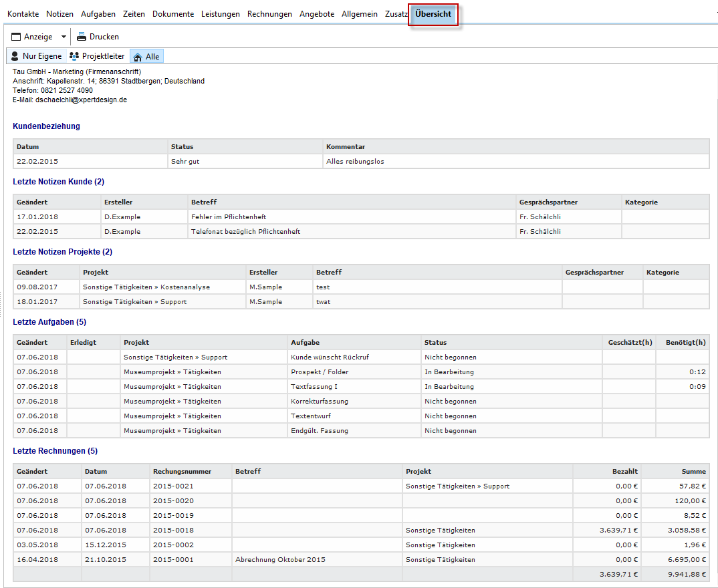The width and height of the screenshot is (718, 588).
Task: Click the Drucken printer icon
Action: [81, 37]
